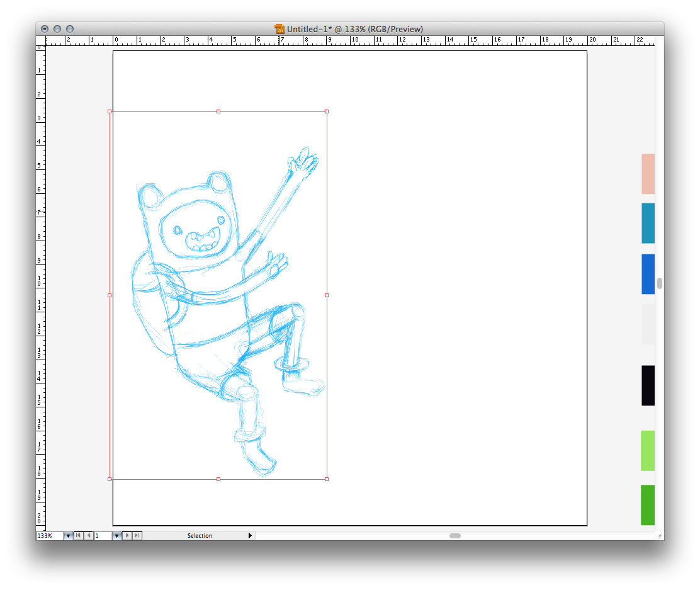
Task: Pick the light green color swatch
Action: [x=648, y=450]
